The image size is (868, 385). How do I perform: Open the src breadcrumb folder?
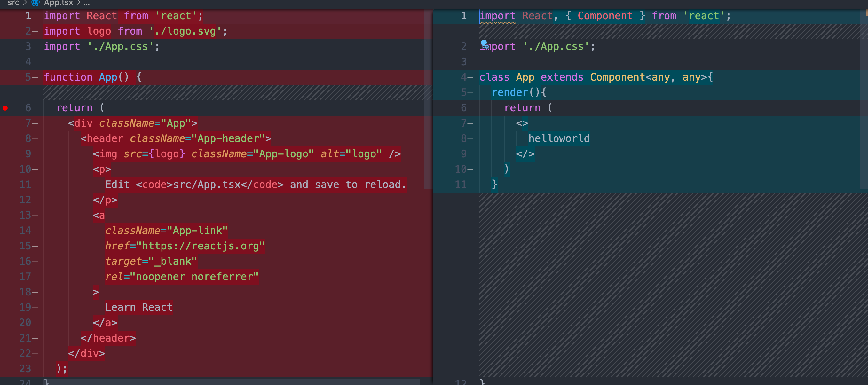13,3
